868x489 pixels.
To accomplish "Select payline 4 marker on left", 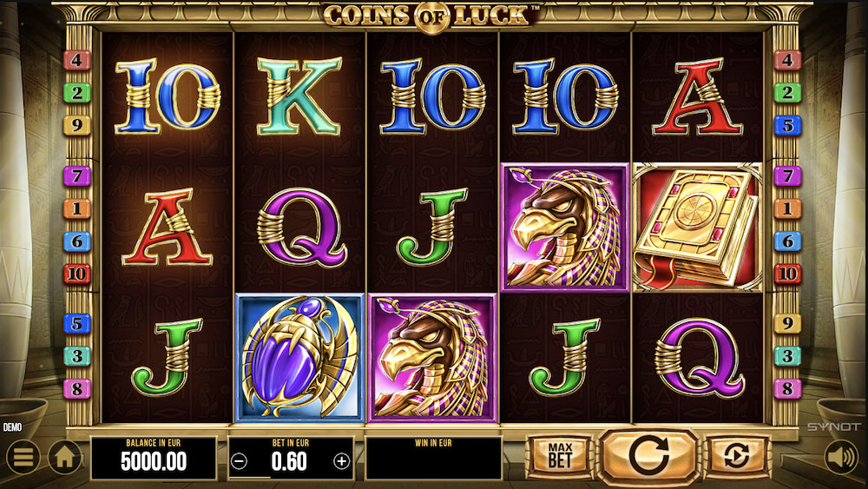I will 77,60.
